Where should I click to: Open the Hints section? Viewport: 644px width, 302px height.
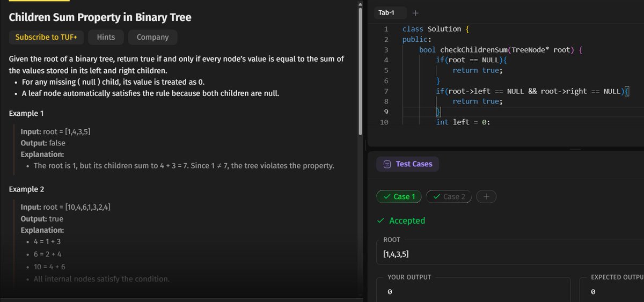click(x=106, y=37)
